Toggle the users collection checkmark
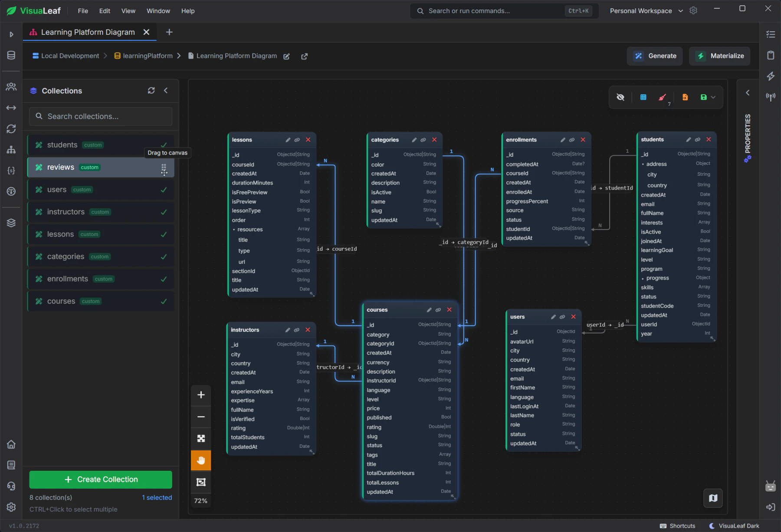781x532 pixels. 164,190
